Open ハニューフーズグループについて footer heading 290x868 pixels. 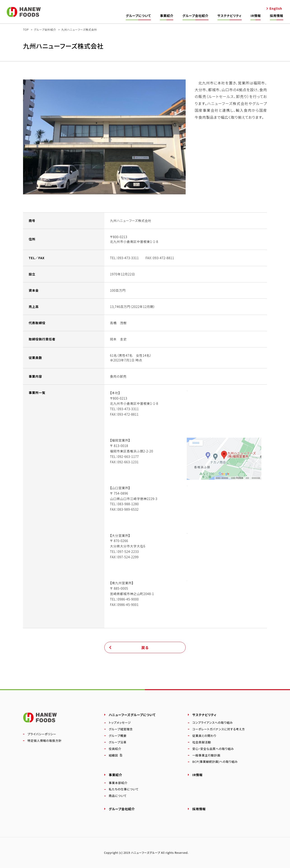pyautogui.click(x=132, y=715)
